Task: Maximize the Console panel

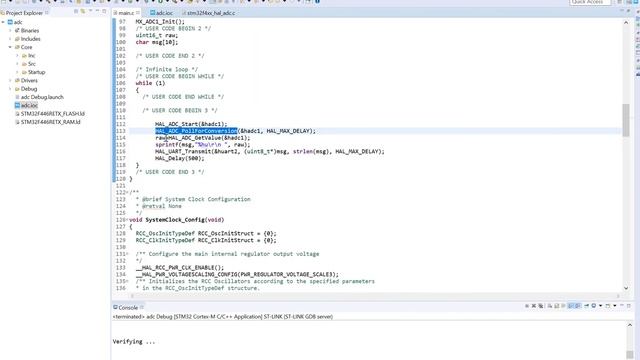Action: 629,306
